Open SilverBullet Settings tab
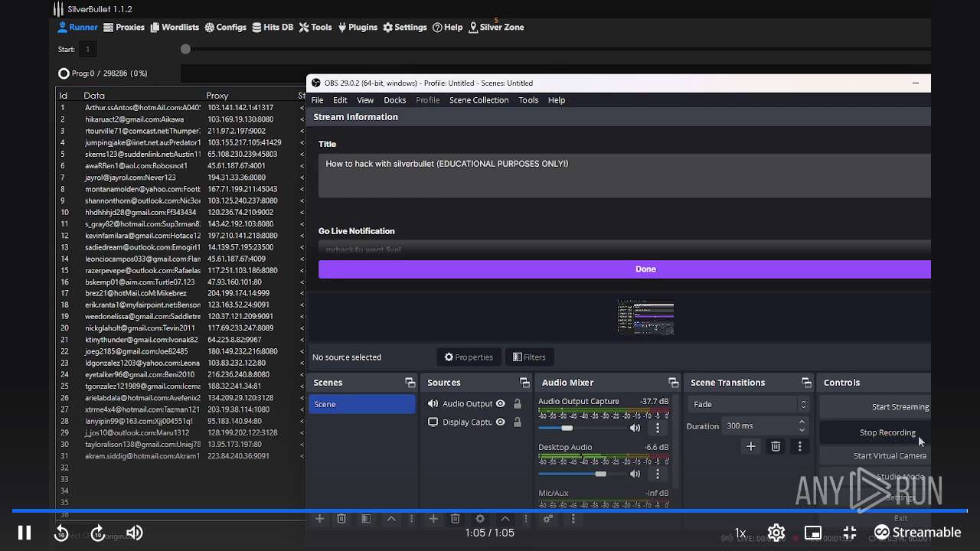Image resolution: width=980 pixels, height=551 pixels. coord(405,27)
